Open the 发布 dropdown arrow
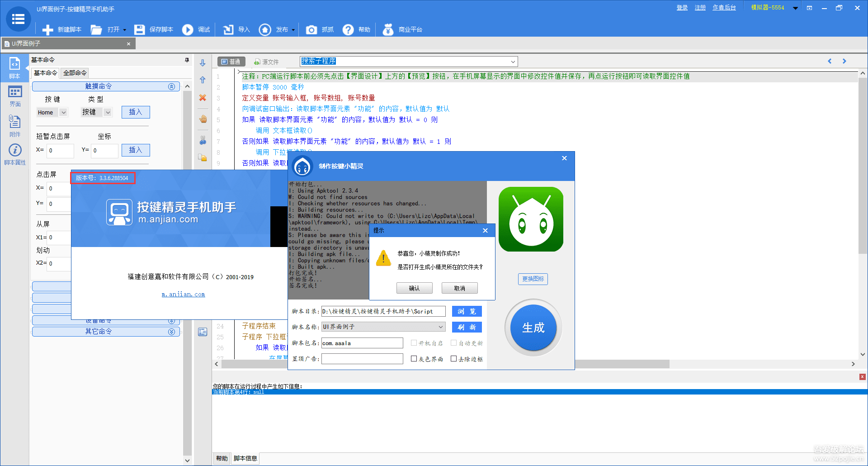 [x=293, y=30]
